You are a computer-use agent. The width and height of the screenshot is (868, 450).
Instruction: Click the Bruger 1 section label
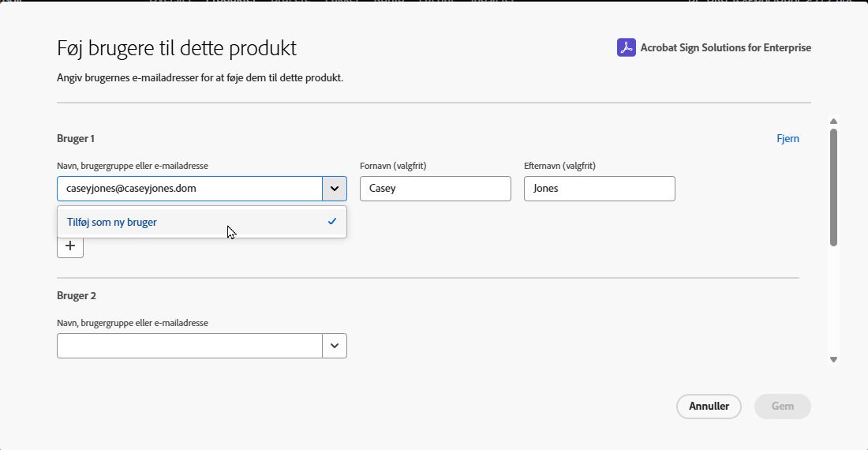[x=76, y=139]
